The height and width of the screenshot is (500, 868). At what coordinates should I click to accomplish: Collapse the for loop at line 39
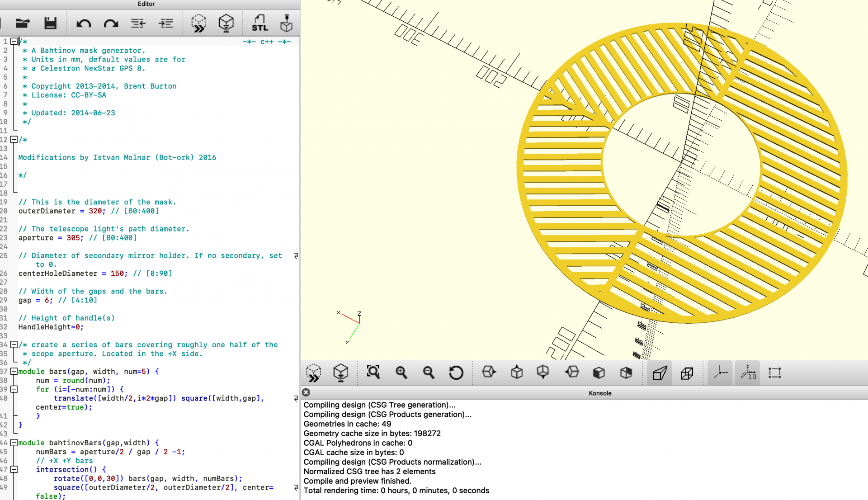click(14, 389)
